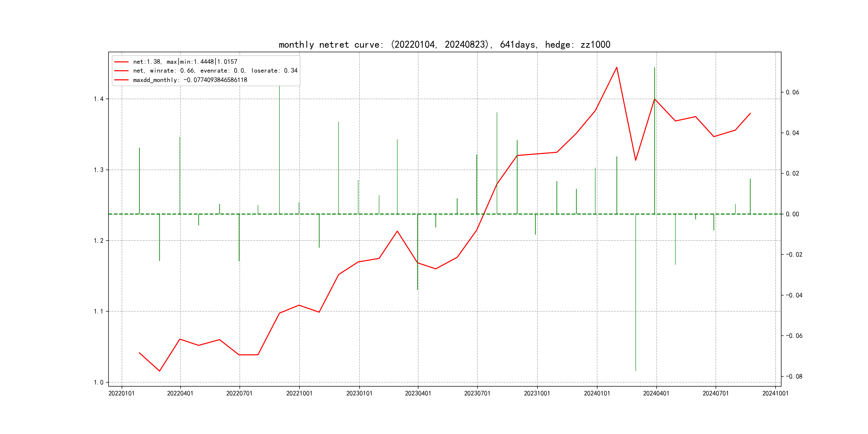Click the 20221001 x-axis label
Screen dimensions: 868x434
(x=299, y=394)
